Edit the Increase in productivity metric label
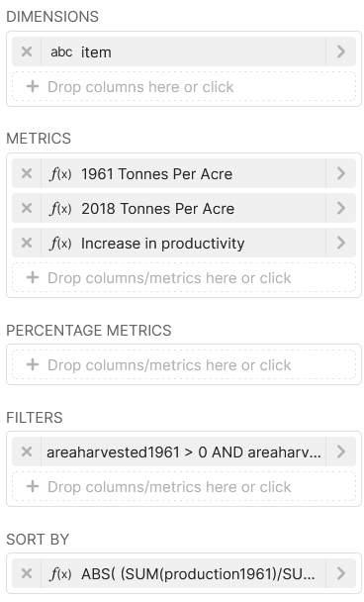This screenshot has height=602, width=364. (x=162, y=244)
